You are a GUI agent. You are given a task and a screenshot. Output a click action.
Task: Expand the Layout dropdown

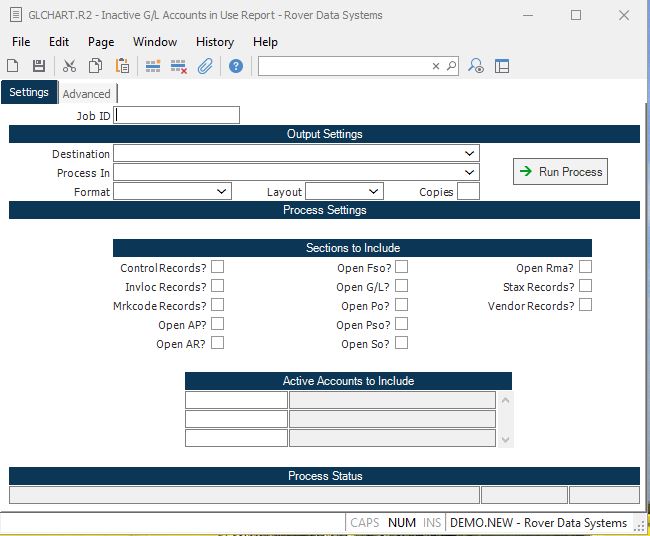373,191
